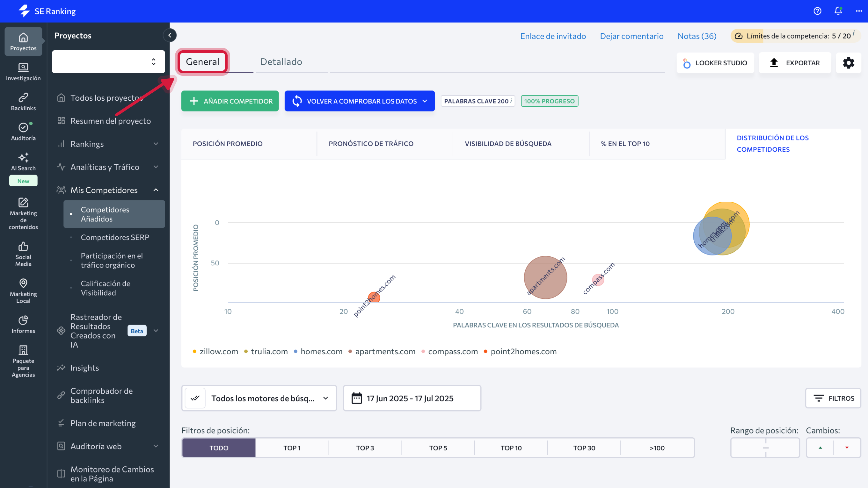Click the SE Ranking logo
This screenshot has height=488, width=868.
(47, 11)
